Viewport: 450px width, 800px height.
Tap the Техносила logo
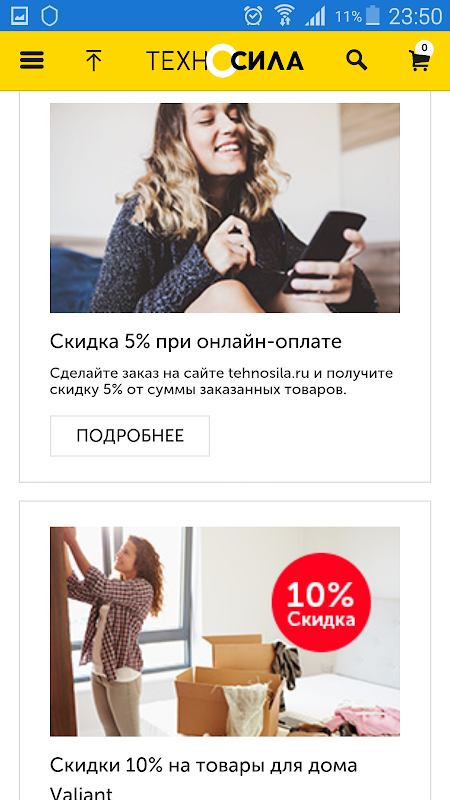224,61
